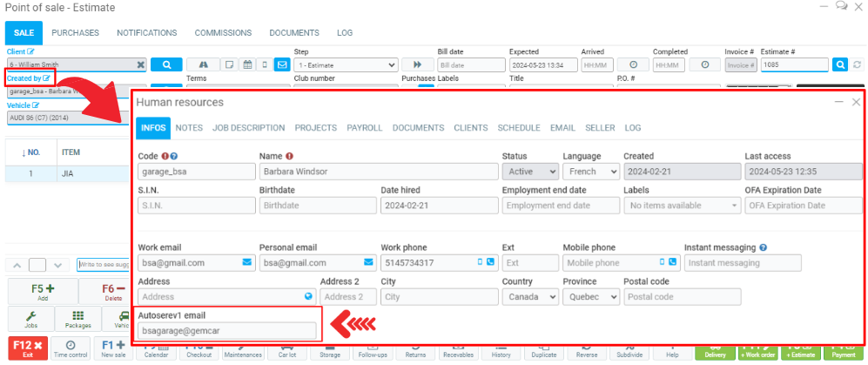The width and height of the screenshot is (868, 365).
Task: Click the Time control clock button
Action: (71, 348)
